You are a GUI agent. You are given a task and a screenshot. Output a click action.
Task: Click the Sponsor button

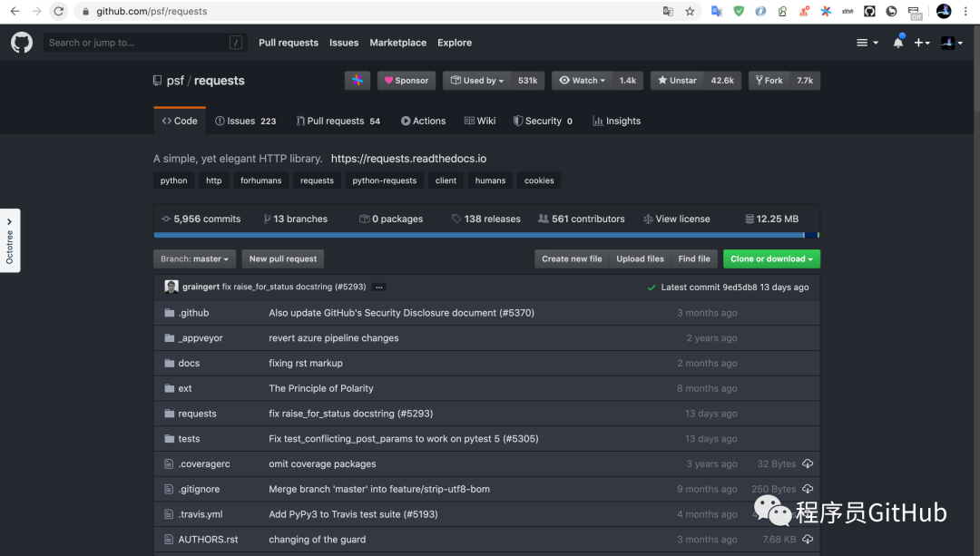[407, 81]
